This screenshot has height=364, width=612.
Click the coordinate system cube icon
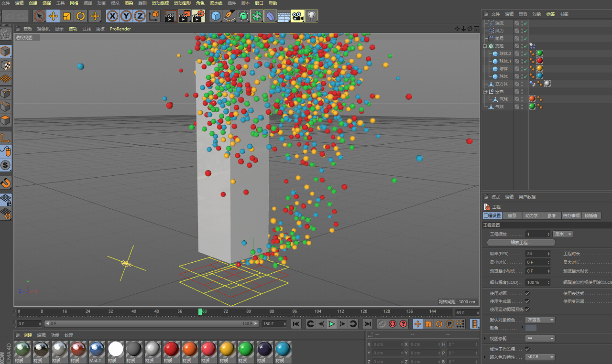coord(154,16)
